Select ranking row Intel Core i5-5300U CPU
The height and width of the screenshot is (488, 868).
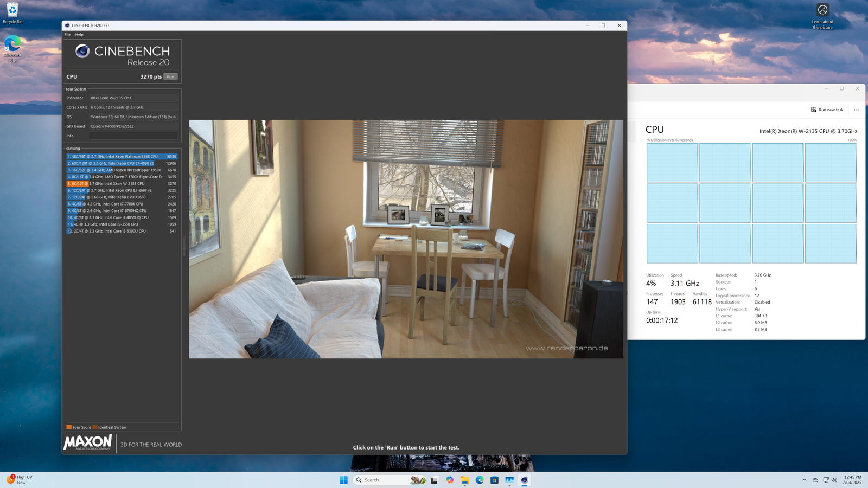[x=122, y=231]
